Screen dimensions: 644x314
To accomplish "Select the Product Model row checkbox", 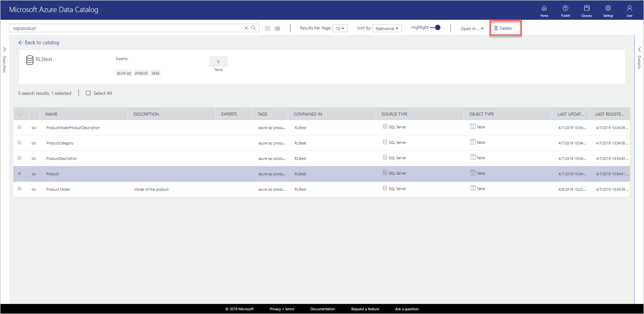I will coord(19,189).
